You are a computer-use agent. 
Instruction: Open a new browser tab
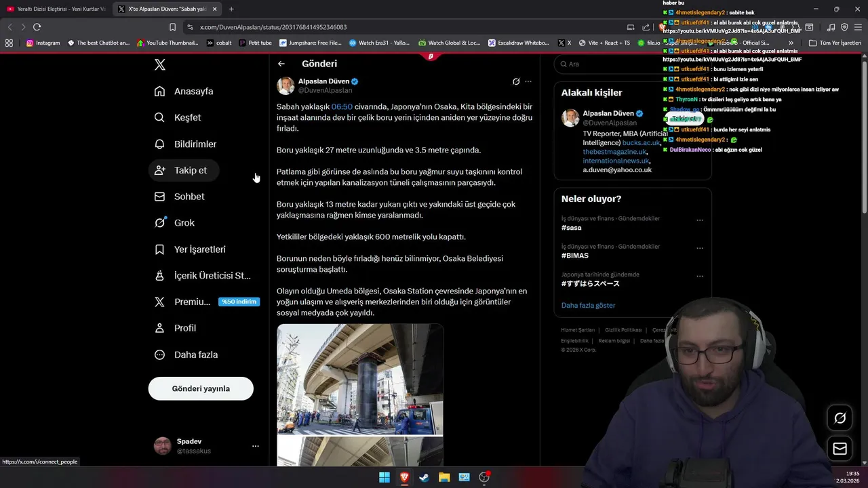click(231, 9)
